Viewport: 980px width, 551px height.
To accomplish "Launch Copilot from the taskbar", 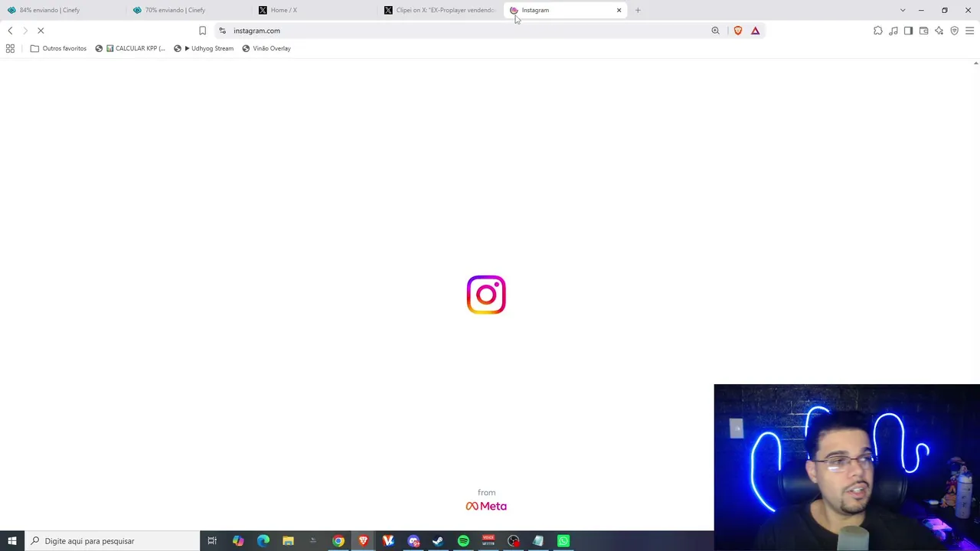I will [x=238, y=541].
